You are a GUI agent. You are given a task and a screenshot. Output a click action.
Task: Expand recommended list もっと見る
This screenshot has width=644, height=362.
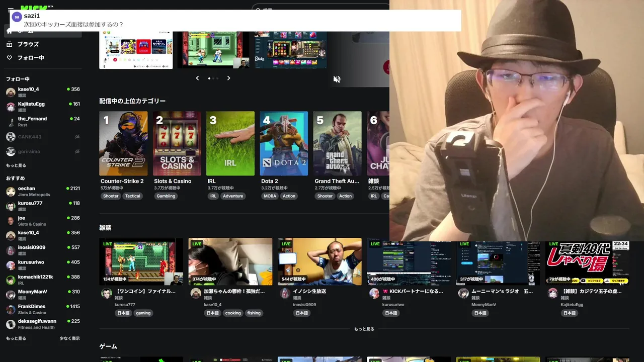(16, 338)
